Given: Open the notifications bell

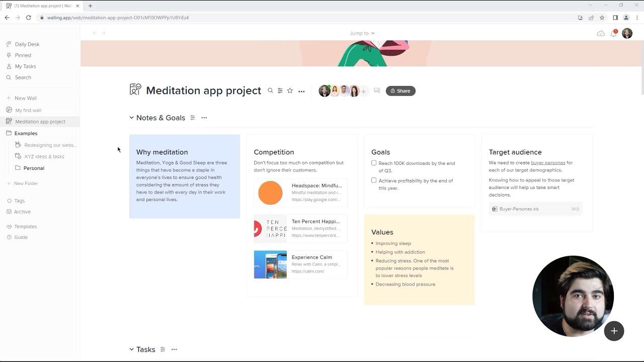Looking at the screenshot, I should click(613, 34).
